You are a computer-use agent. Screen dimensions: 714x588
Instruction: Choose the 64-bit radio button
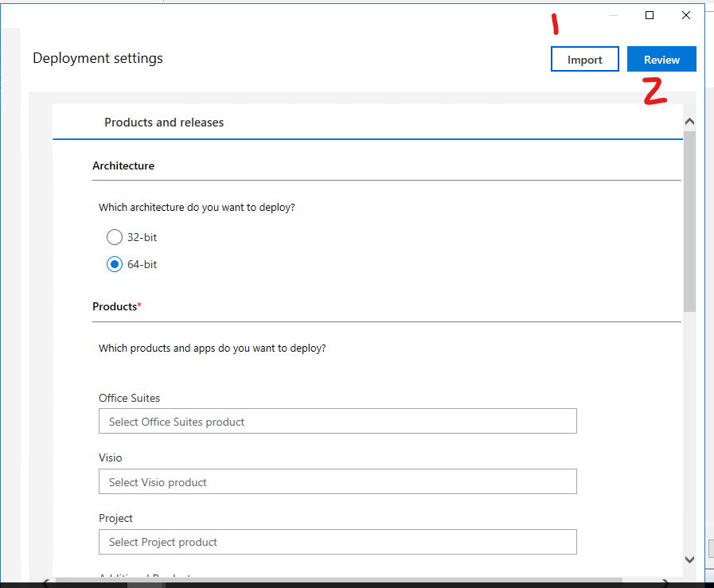(x=115, y=264)
